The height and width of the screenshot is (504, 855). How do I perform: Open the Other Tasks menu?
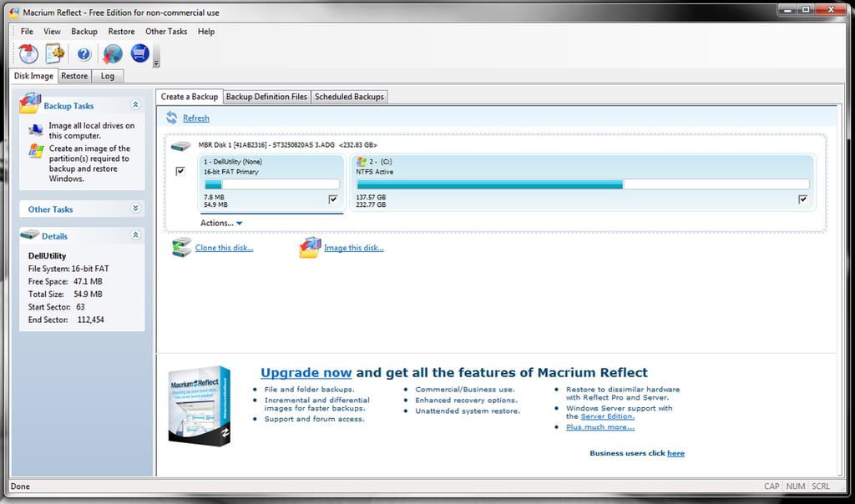166,32
